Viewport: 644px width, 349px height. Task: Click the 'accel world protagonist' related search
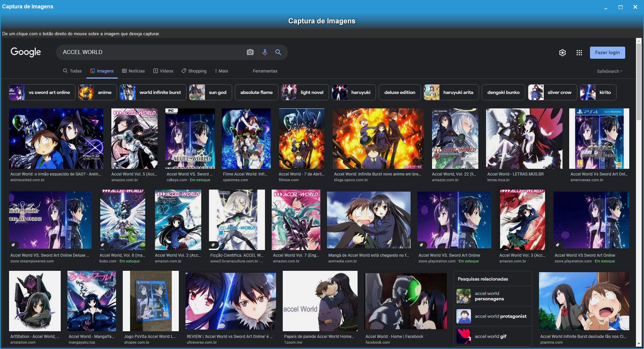[x=493, y=316]
